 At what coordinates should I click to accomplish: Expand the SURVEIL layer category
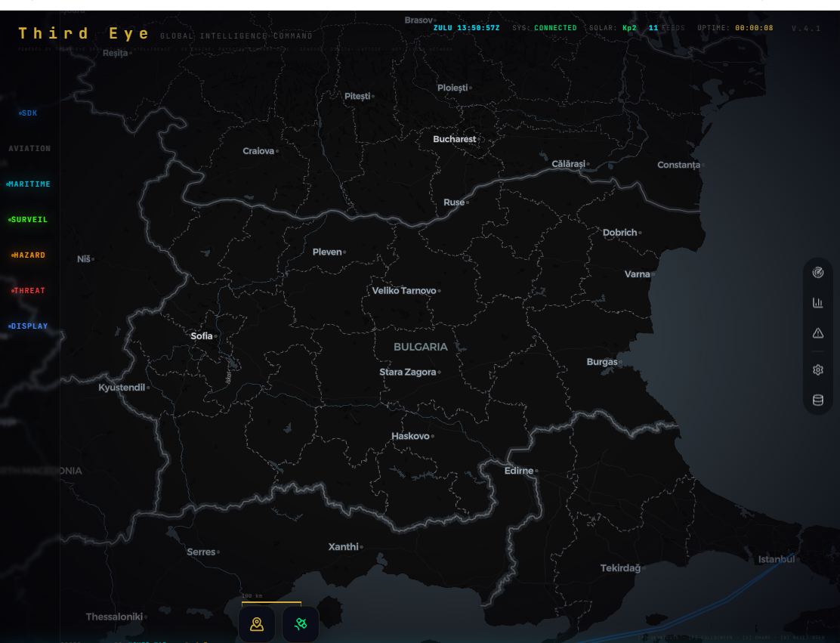[28, 220]
